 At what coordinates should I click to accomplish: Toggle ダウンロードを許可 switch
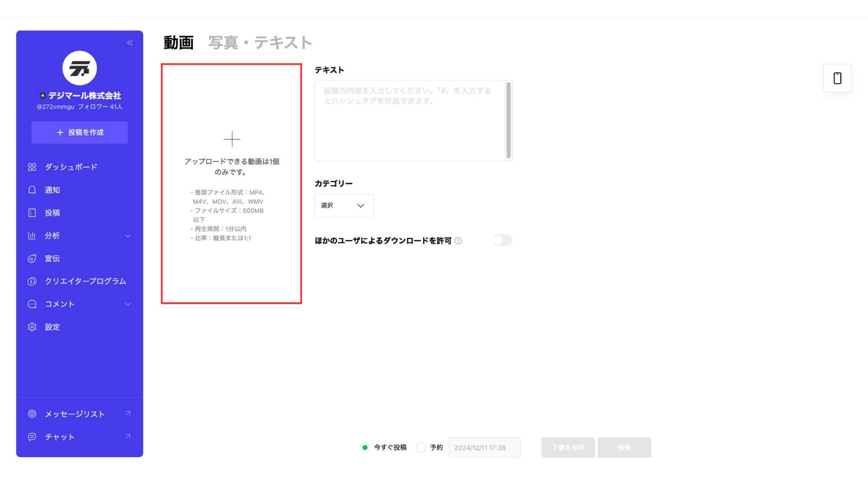click(502, 240)
